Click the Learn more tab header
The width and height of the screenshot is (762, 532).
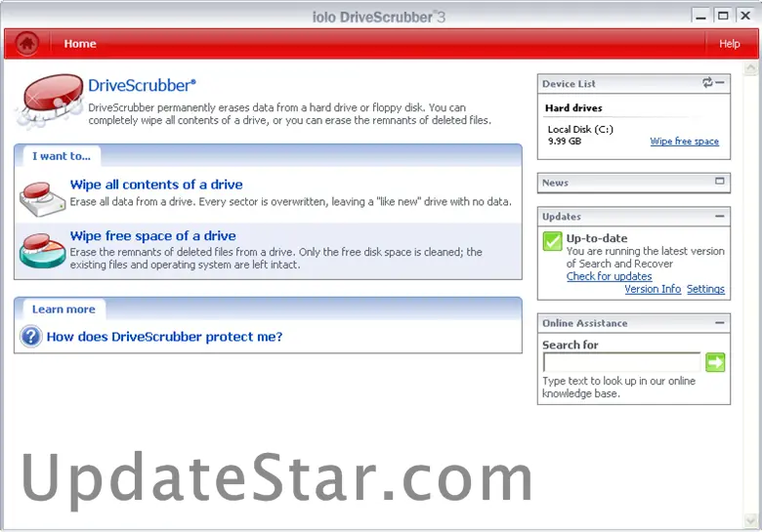click(x=63, y=309)
